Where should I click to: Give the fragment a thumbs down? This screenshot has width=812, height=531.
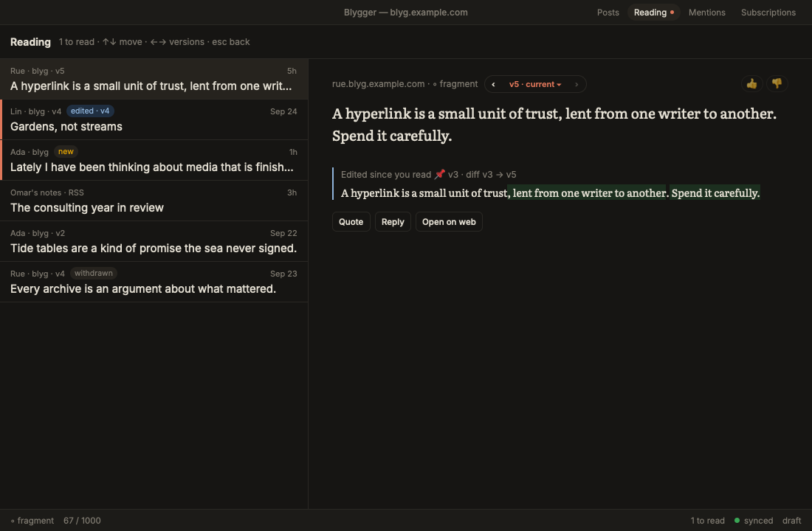[x=777, y=84]
